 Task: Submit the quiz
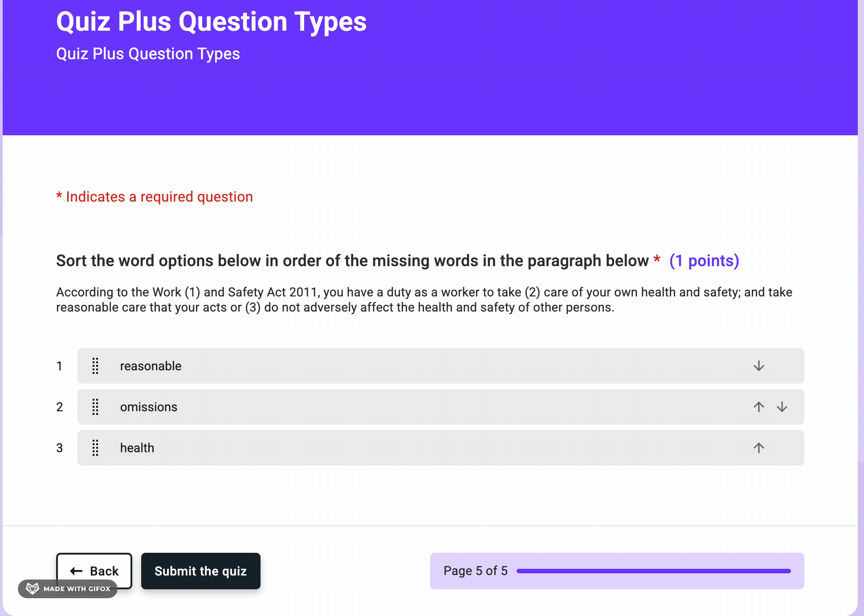coord(201,571)
